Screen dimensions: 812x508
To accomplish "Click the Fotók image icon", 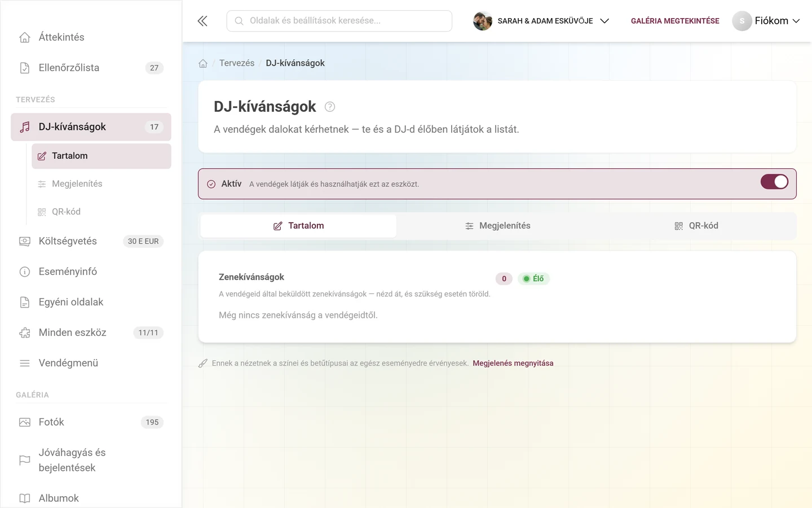I will tap(25, 422).
